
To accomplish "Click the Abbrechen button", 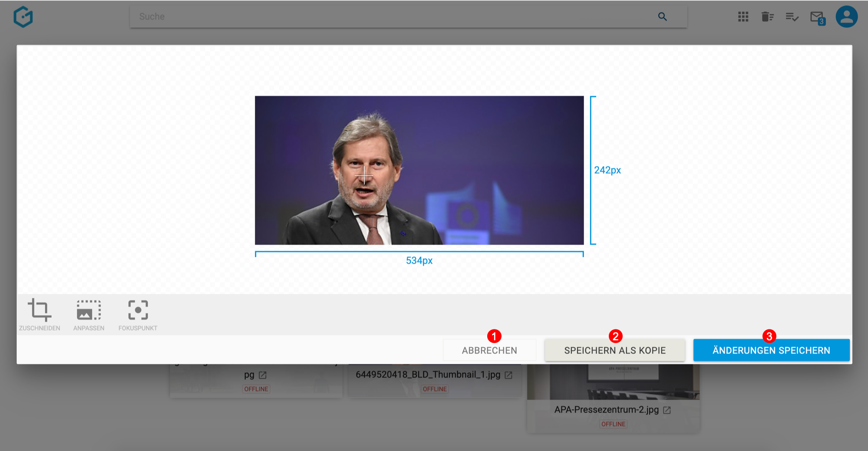I will (x=489, y=350).
